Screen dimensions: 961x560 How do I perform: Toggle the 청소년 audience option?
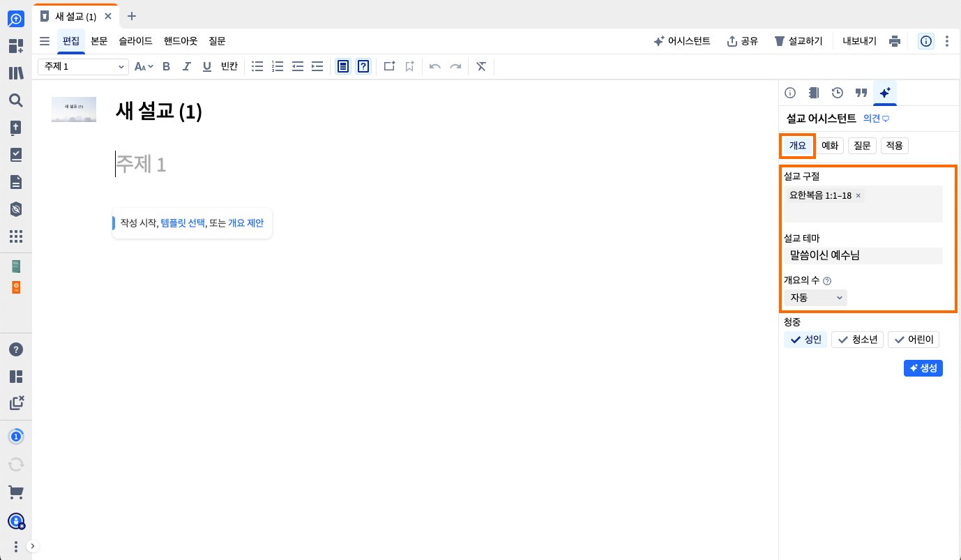pos(858,340)
